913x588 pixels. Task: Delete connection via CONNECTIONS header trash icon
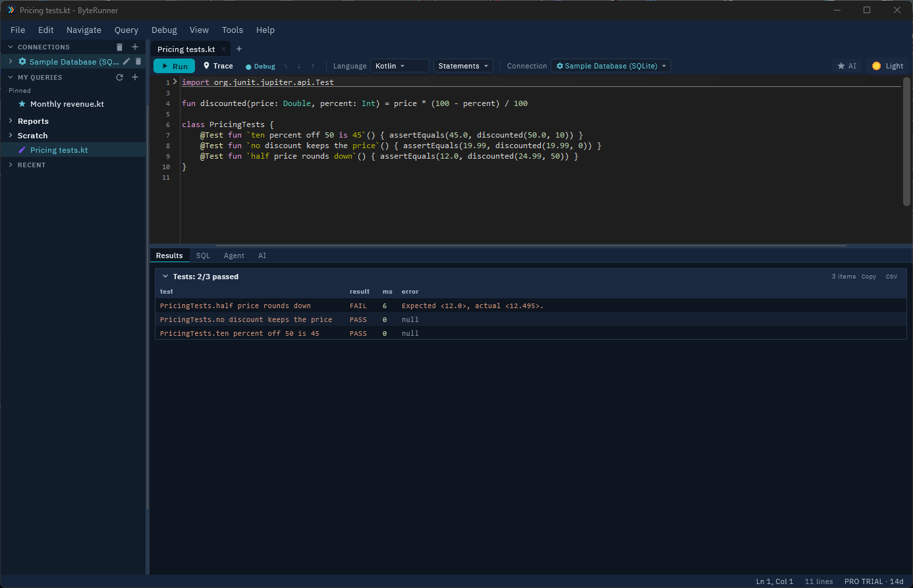(119, 47)
